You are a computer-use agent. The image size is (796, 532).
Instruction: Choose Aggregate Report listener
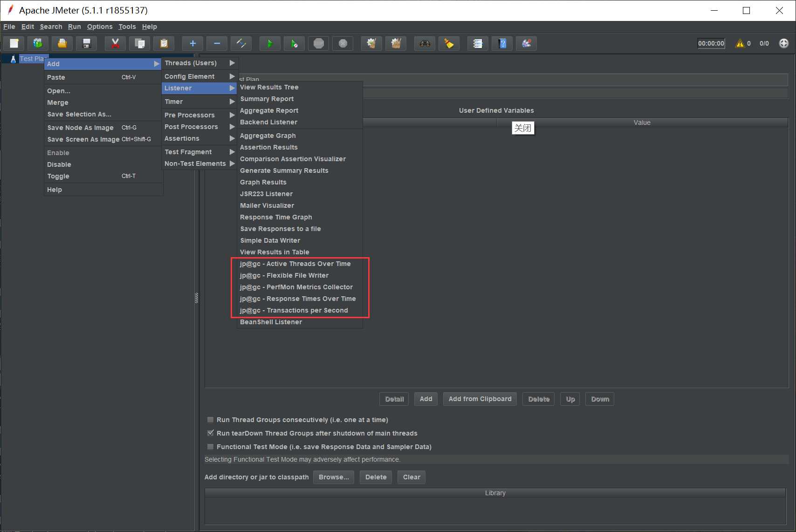point(300,110)
